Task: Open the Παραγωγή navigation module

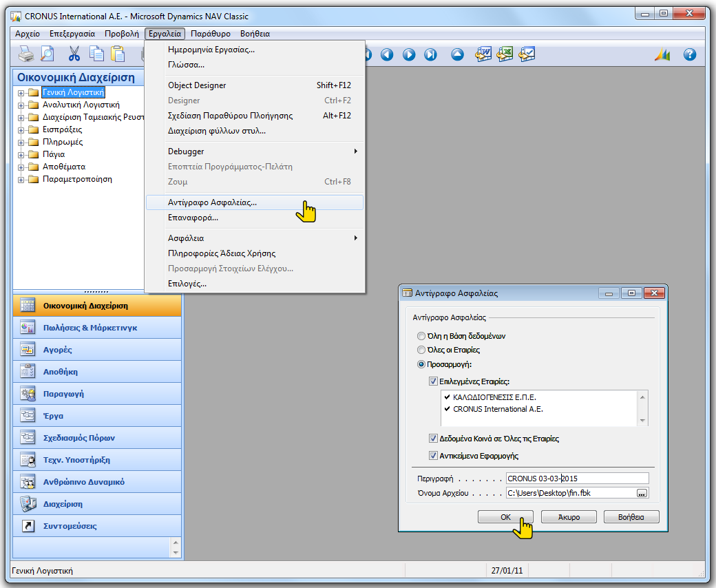Action: [x=97, y=394]
